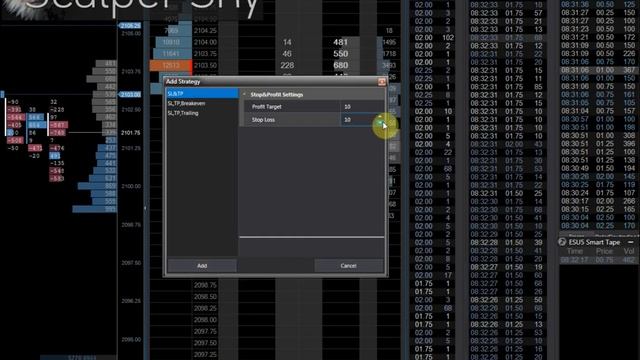Click the highlighted 2103.00 price marker
The height and width of the screenshot is (360, 640).
click(x=131, y=94)
